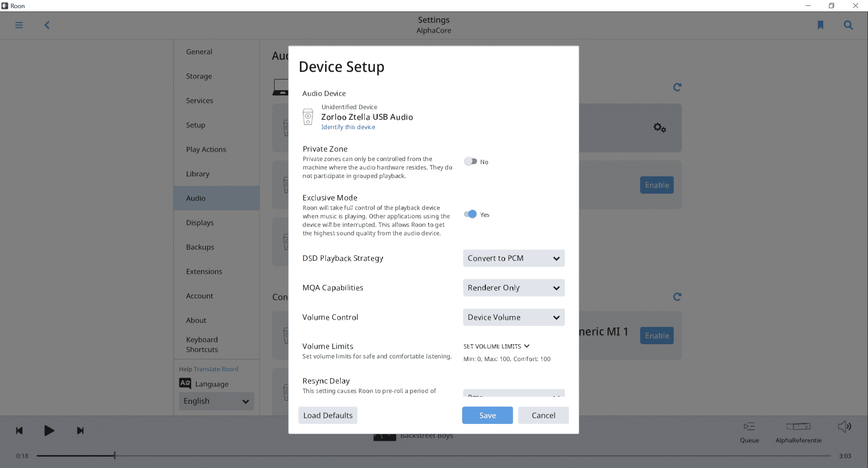Open Displays settings
Screen dimensions: 868x468
coord(217,223)
